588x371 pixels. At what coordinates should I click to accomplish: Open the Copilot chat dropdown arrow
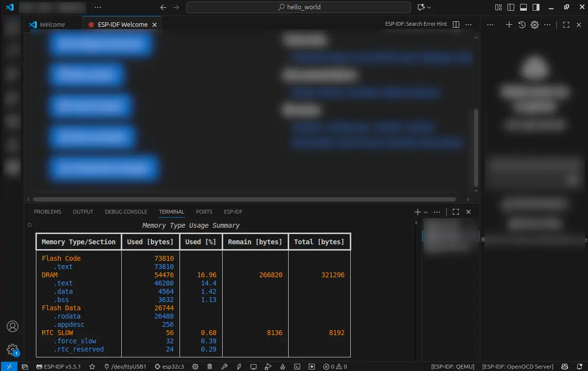(x=429, y=7)
